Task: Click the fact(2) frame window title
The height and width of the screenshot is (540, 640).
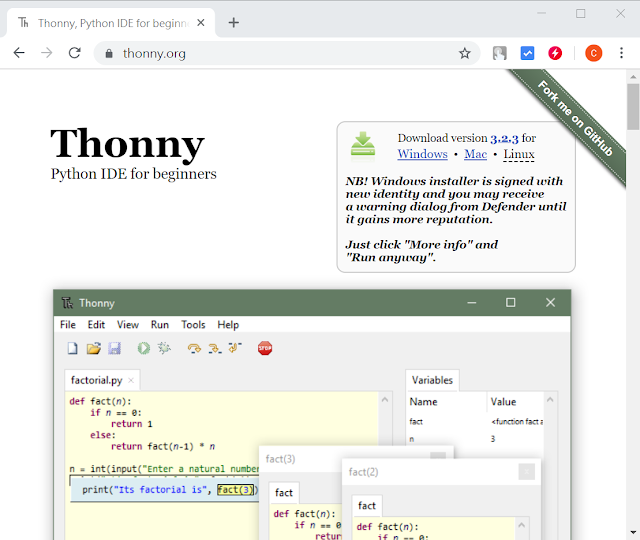Action: click(363, 472)
